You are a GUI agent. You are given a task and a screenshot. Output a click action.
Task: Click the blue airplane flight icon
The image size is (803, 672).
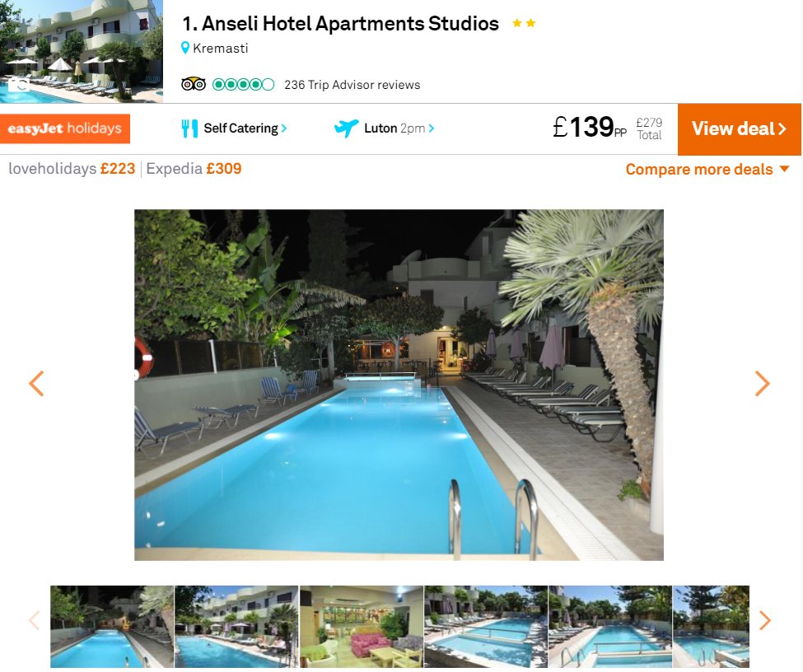346,128
